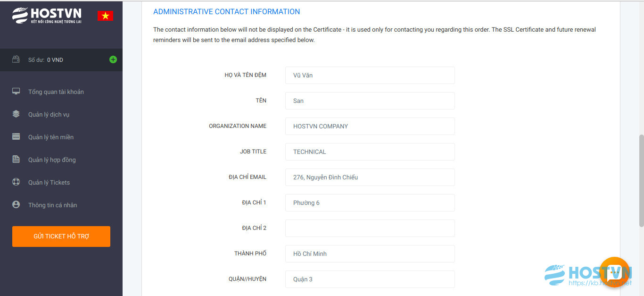Click the HOSTVN logo in sidebar
The width and height of the screenshot is (644, 296).
pos(47,15)
